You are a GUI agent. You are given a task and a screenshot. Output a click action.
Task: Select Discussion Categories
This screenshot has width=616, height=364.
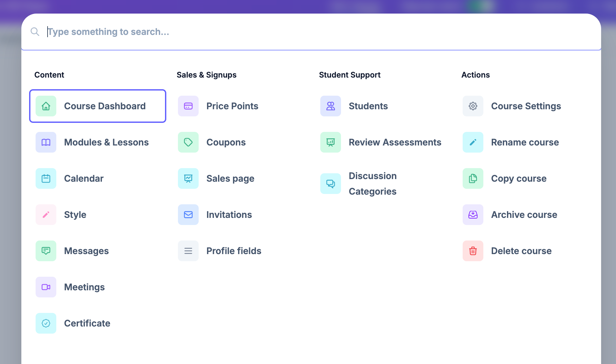pos(372,183)
